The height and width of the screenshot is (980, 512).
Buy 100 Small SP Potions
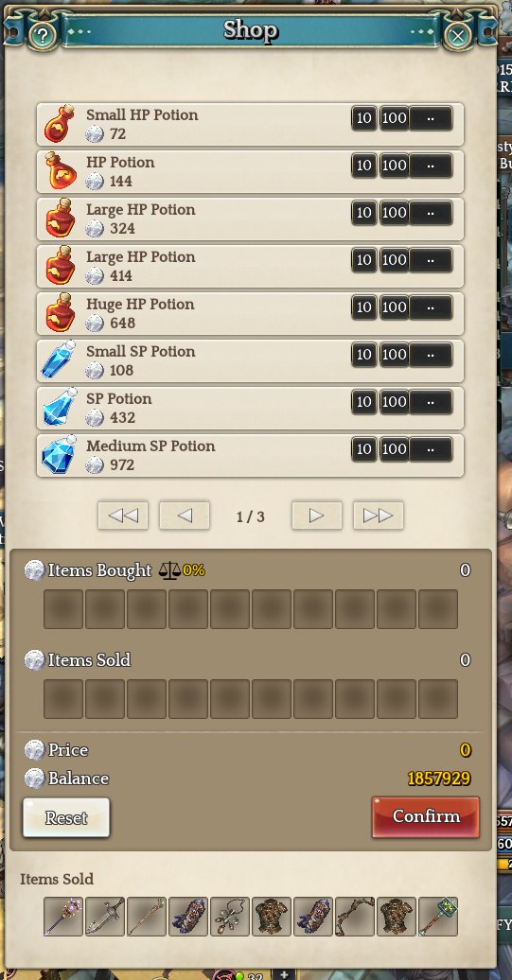[x=394, y=355]
